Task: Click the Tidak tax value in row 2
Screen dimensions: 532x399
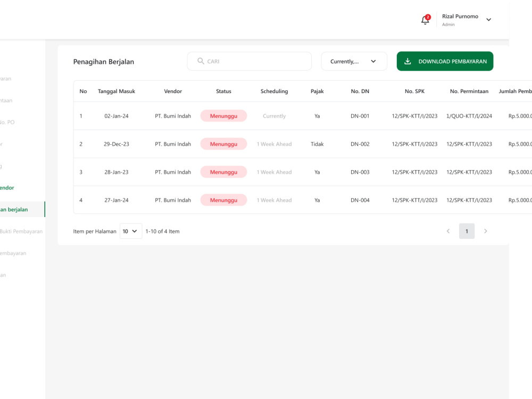Action: [317, 144]
